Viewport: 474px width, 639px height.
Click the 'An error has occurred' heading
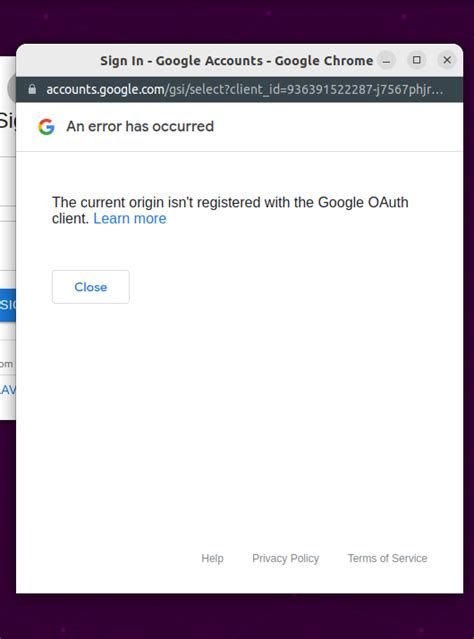[x=140, y=127]
